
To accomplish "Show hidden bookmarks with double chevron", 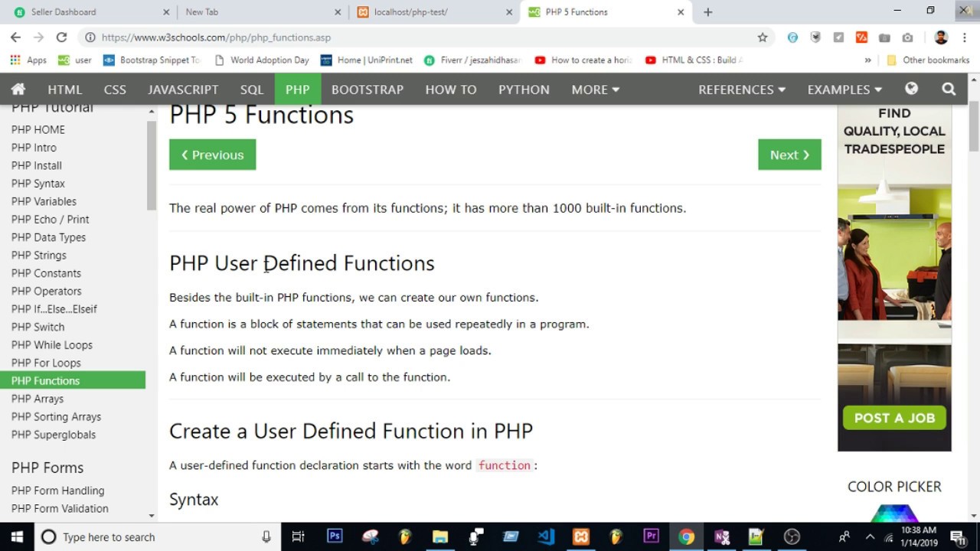I will click(x=867, y=60).
